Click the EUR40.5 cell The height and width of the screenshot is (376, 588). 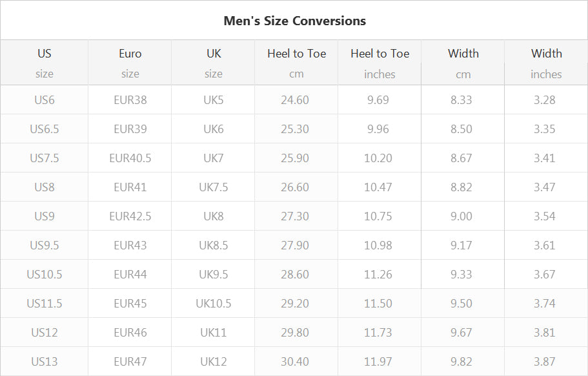(130, 158)
